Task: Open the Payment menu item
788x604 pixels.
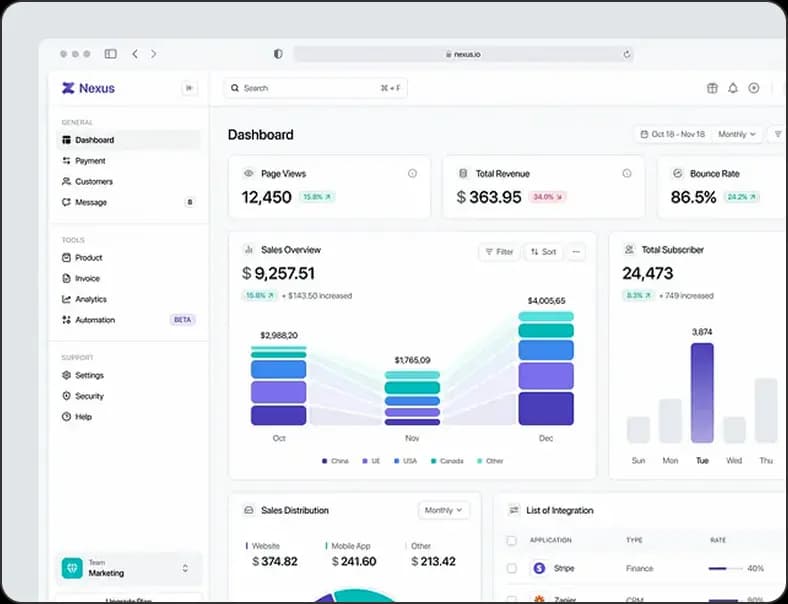Action: coord(129,161)
